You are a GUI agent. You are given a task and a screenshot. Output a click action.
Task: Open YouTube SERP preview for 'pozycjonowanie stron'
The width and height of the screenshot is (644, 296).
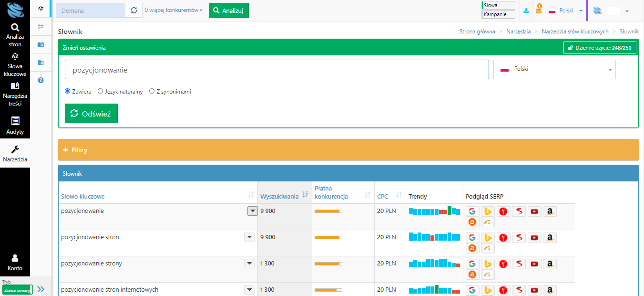coord(534,238)
